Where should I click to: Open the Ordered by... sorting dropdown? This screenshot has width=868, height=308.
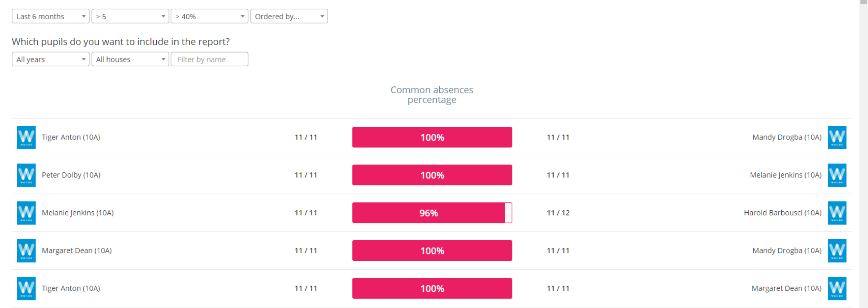(289, 16)
